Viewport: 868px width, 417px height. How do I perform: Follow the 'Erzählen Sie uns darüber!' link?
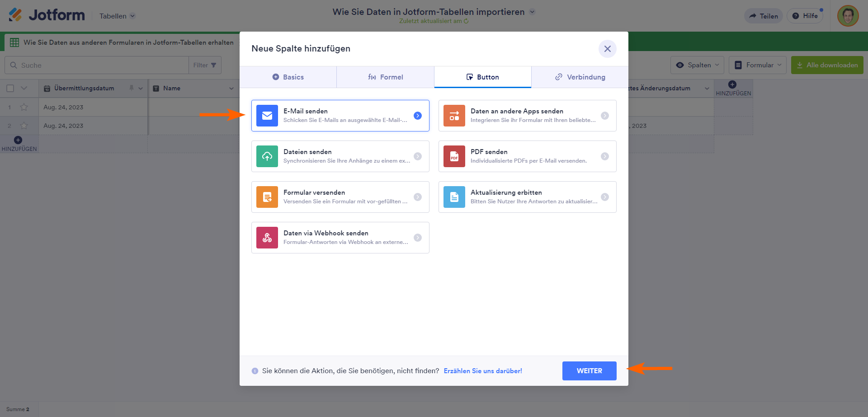pyautogui.click(x=482, y=371)
